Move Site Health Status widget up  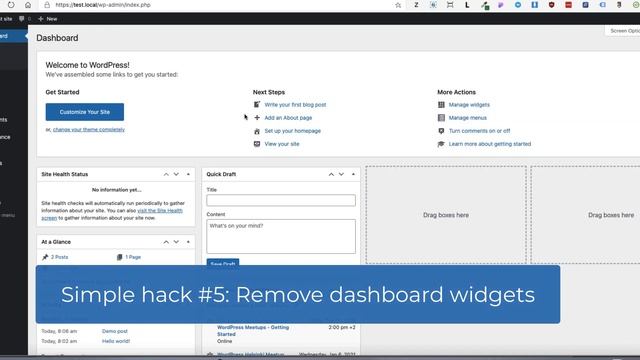point(166,174)
